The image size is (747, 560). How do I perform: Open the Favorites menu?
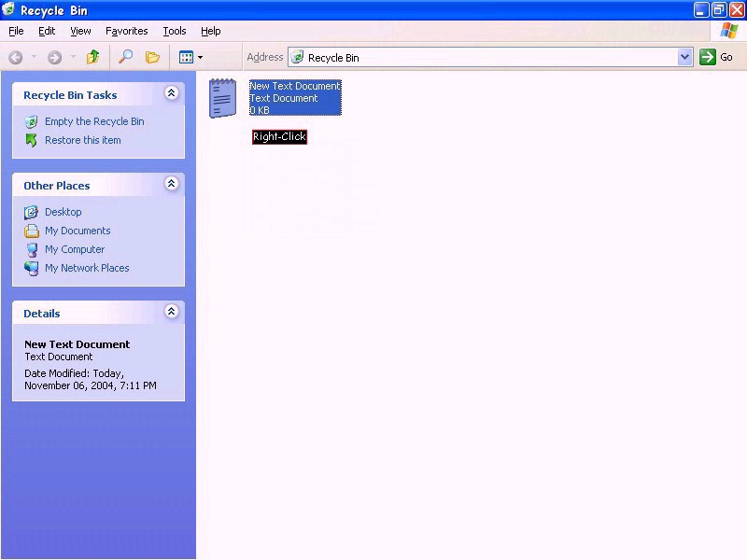click(127, 31)
